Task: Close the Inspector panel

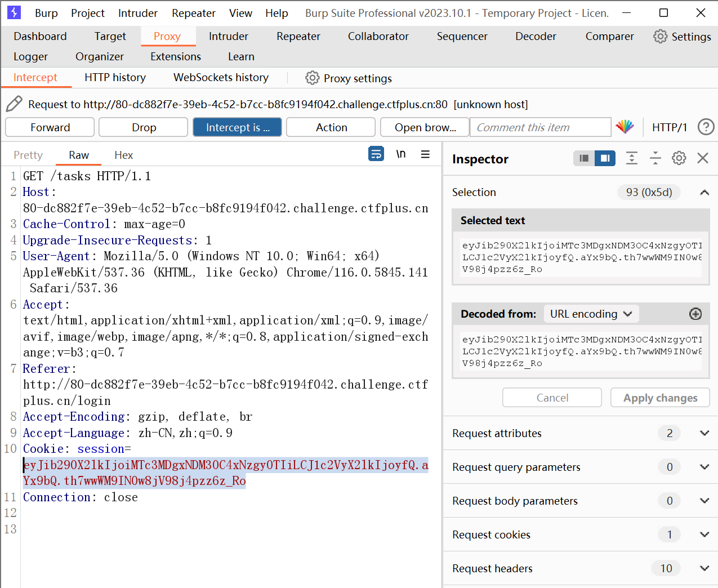Action: [x=703, y=158]
